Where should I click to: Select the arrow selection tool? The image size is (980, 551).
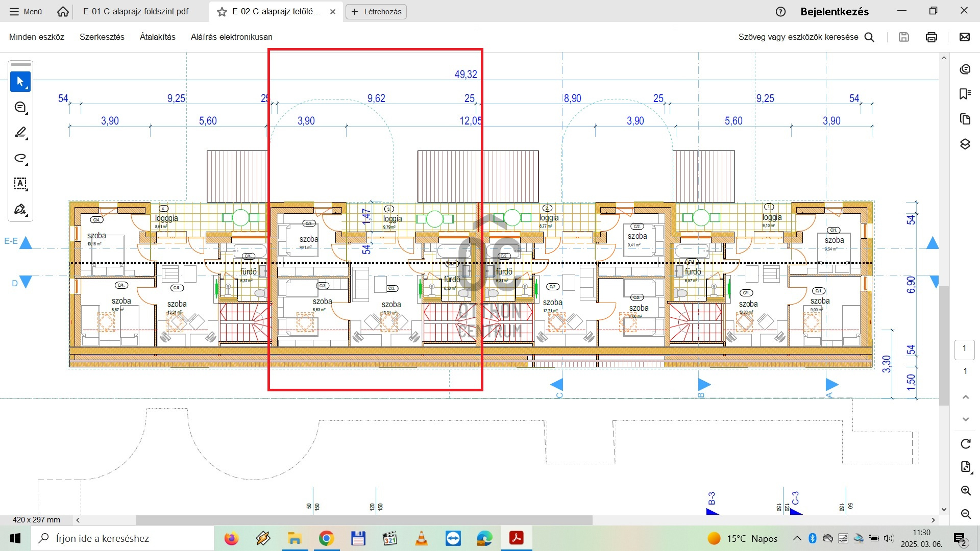[x=20, y=82]
